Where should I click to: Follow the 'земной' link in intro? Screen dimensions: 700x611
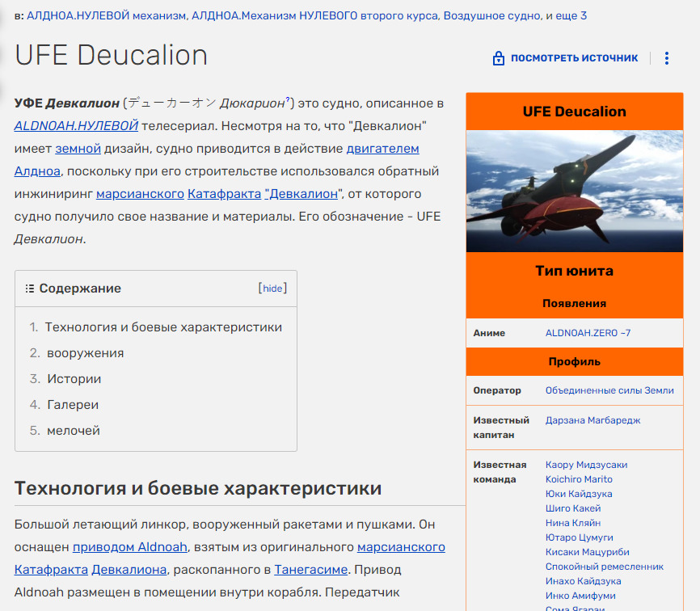point(78,149)
